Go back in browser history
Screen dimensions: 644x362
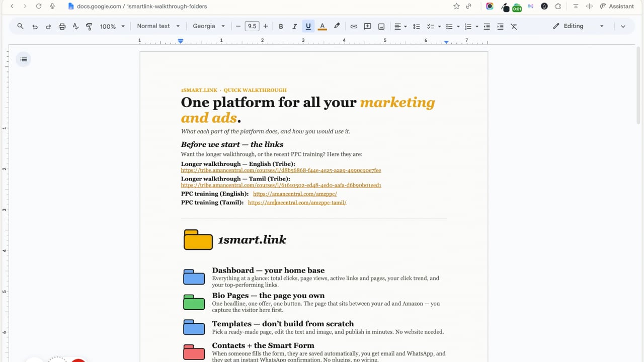(12, 6)
